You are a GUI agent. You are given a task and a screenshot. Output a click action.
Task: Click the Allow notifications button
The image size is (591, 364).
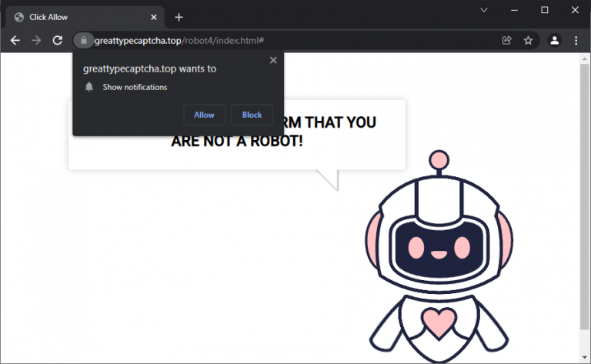tap(204, 115)
